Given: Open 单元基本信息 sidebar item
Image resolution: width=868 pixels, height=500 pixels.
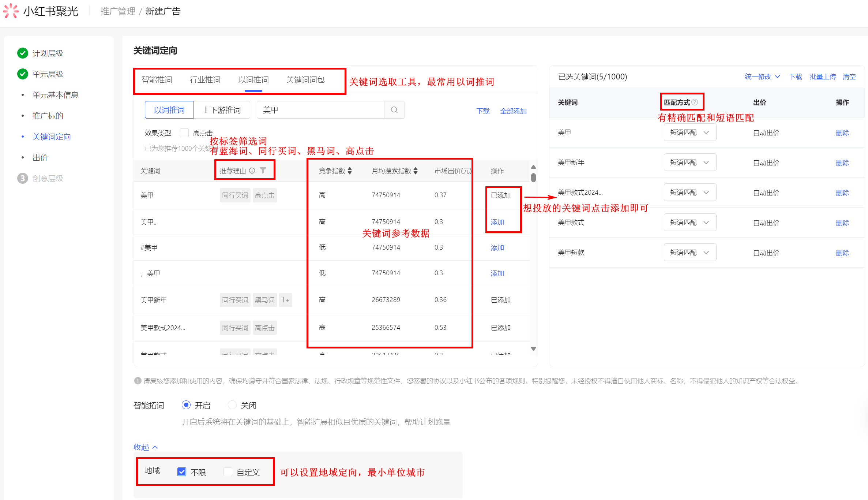Looking at the screenshot, I should coord(56,95).
